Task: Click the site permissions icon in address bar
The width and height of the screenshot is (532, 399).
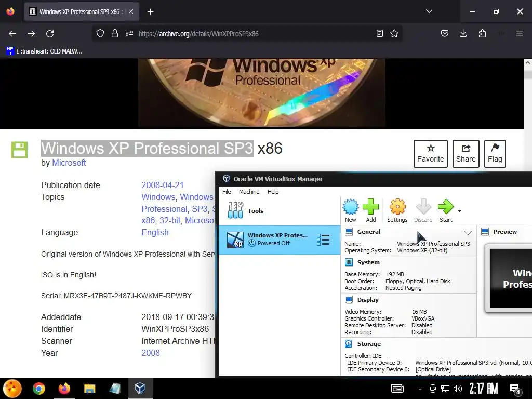Action: [129, 33]
